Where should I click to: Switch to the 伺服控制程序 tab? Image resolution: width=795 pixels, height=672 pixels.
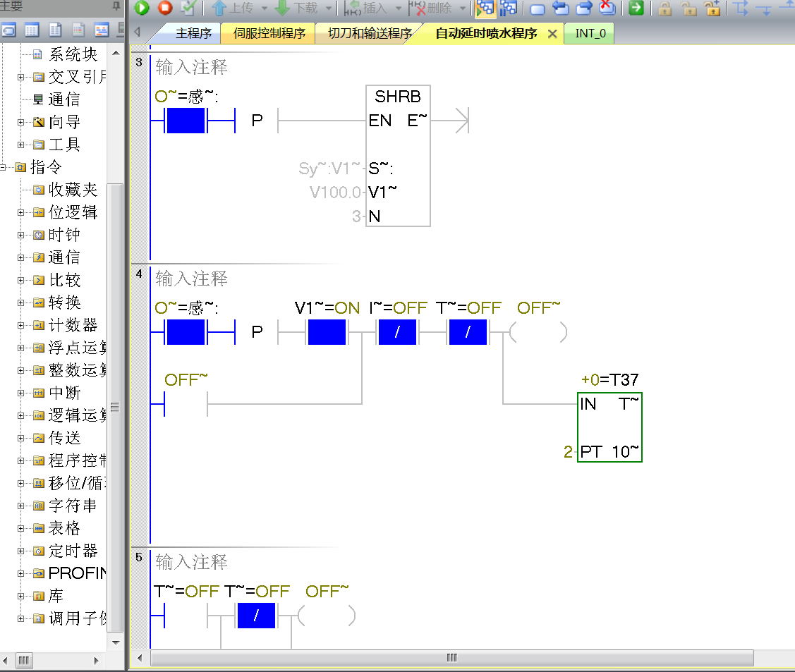(269, 33)
